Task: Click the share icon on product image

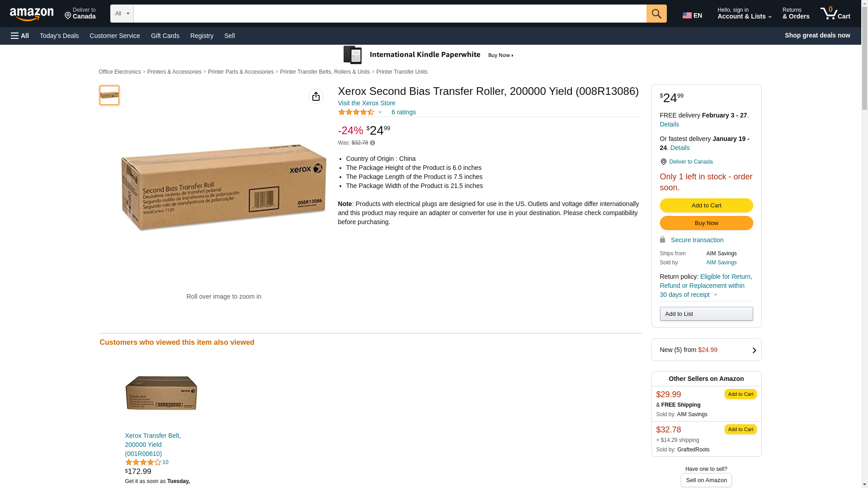Action: [316, 96]
